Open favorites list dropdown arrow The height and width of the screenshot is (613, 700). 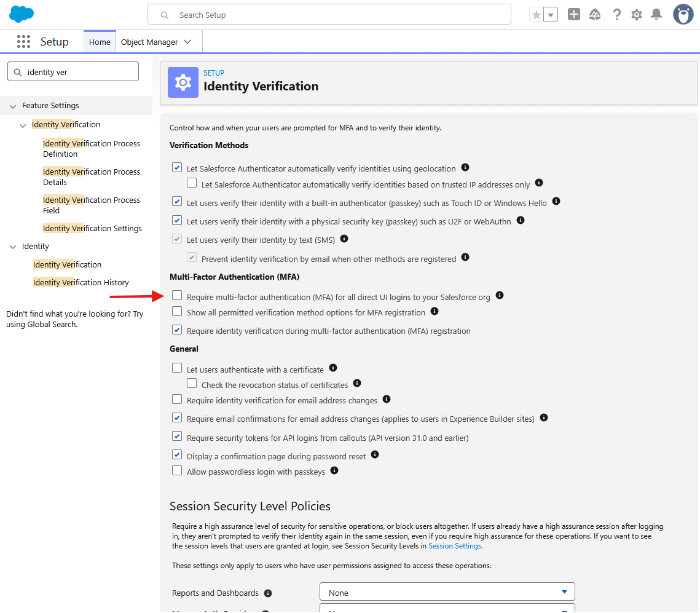click(551, 15)
